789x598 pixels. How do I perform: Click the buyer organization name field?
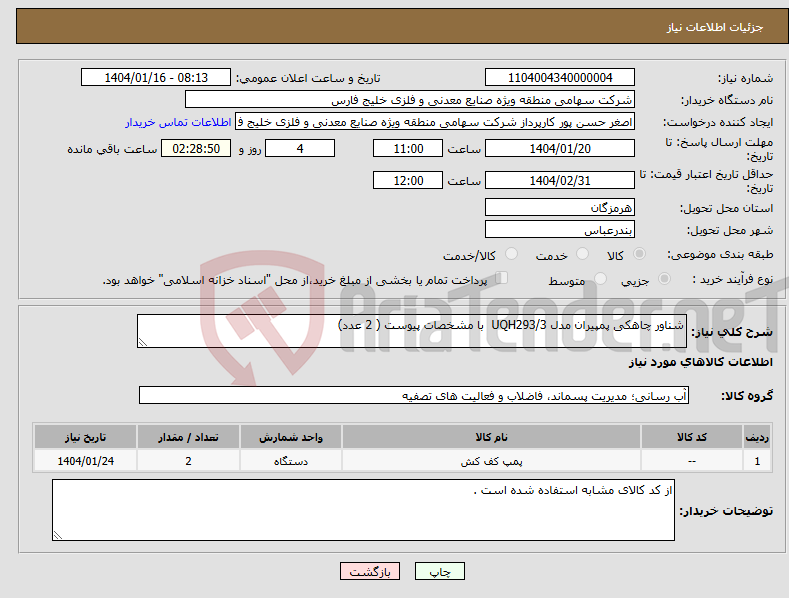coord(410,100)
